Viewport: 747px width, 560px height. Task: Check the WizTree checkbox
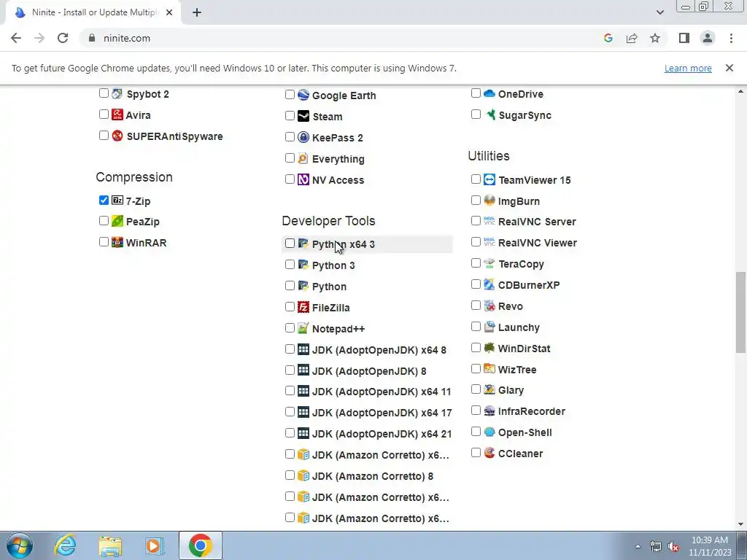(x=476, y=368)
